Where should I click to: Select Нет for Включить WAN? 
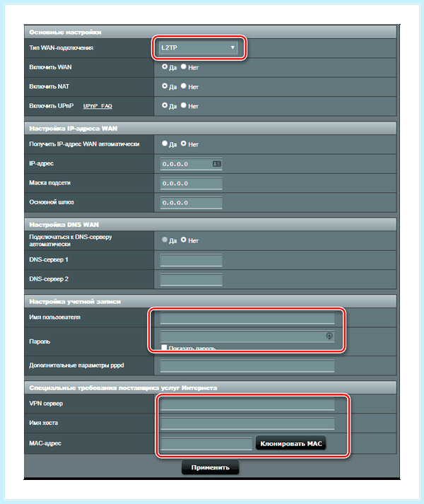184,66
